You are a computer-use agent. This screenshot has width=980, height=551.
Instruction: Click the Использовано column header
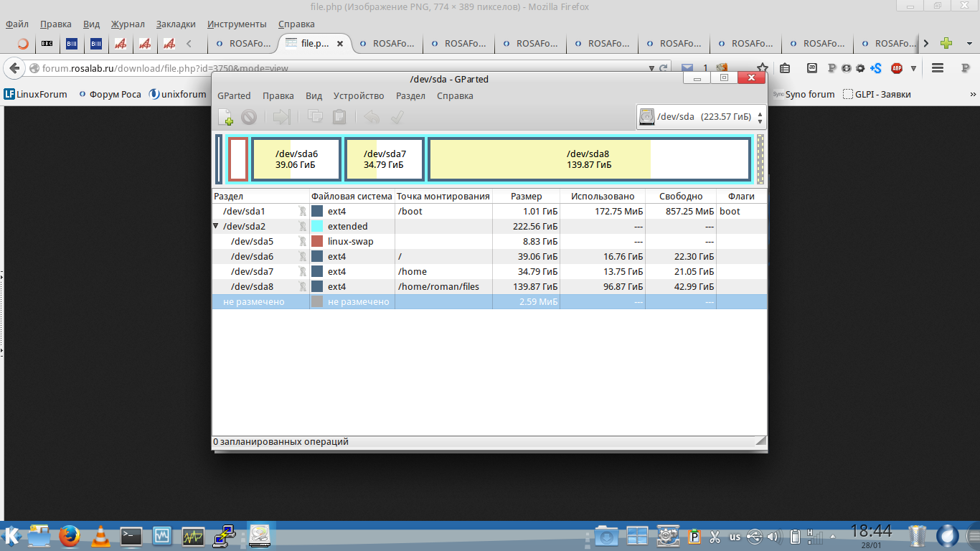(603, 196)
